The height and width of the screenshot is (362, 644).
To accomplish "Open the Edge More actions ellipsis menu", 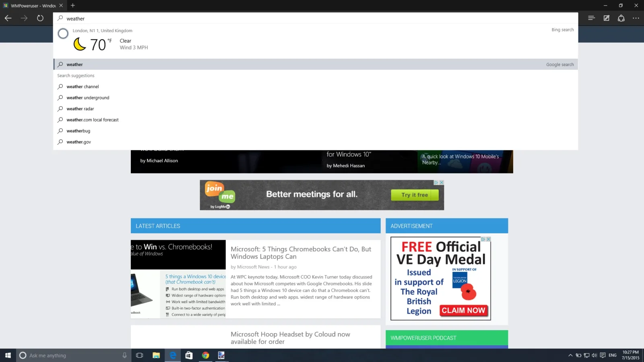I will pyautogui.click(x=636, y=18).
